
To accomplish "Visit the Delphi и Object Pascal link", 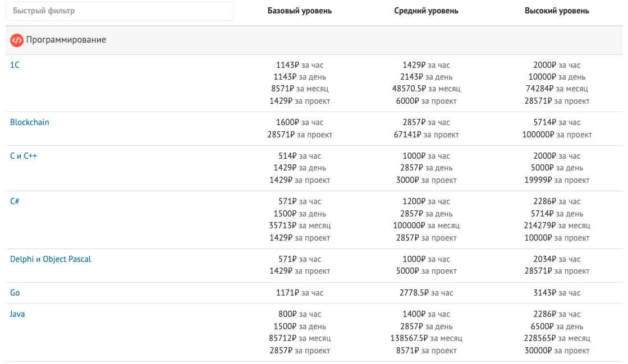I will coord(51,259).
